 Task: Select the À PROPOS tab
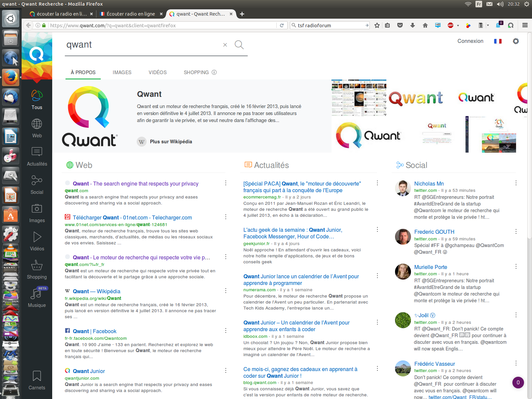pyautogui.click(x=83, y=72)
